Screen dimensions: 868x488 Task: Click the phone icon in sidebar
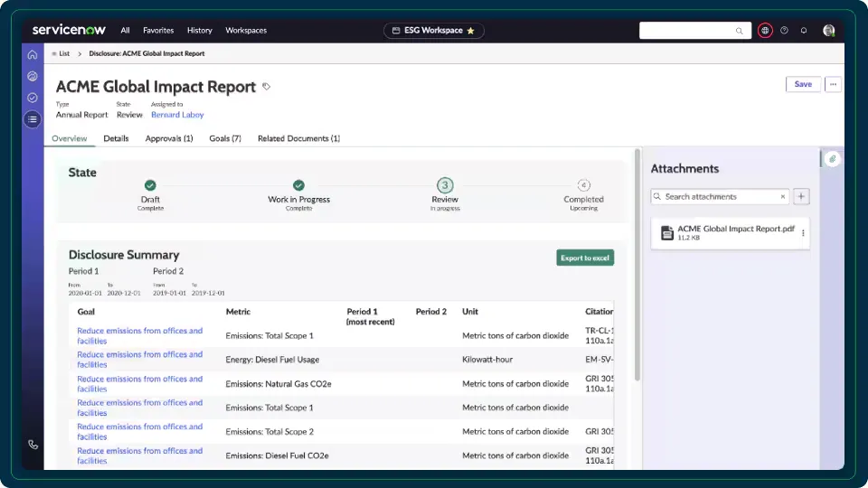tap(33, 445)
